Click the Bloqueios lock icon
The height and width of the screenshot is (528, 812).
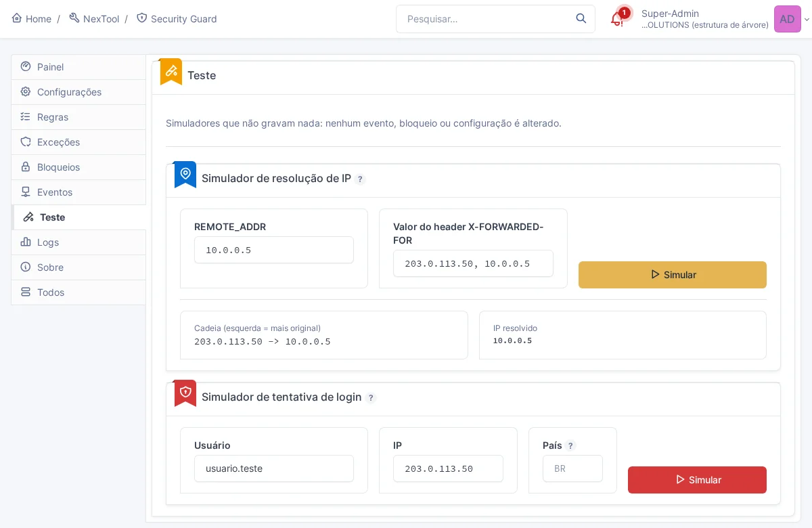pos(26,167)
